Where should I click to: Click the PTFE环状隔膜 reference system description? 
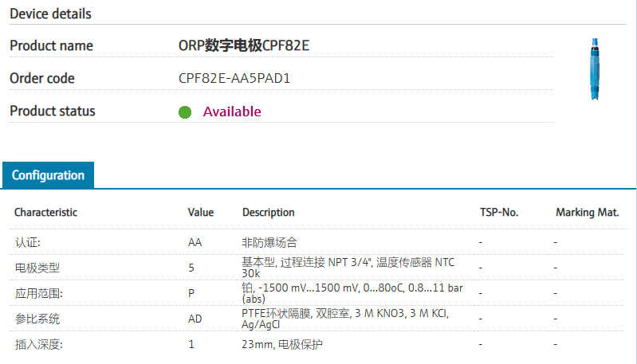point(346,319)
